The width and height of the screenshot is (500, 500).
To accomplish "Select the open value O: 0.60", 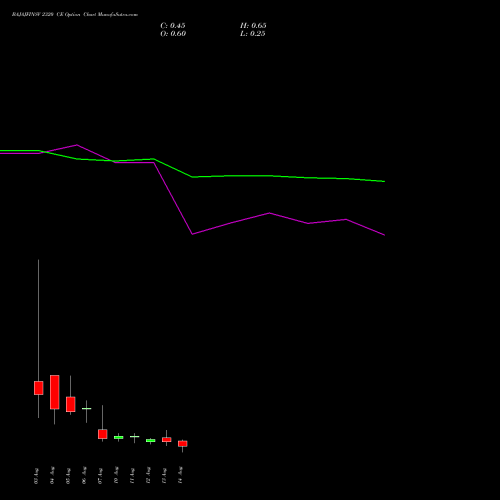I will [173, 34].
